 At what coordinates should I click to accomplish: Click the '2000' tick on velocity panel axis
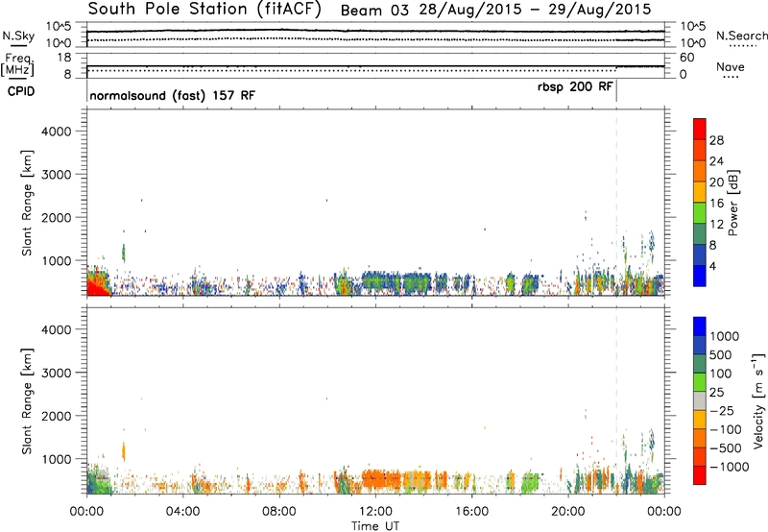click(x=57, y=416)
